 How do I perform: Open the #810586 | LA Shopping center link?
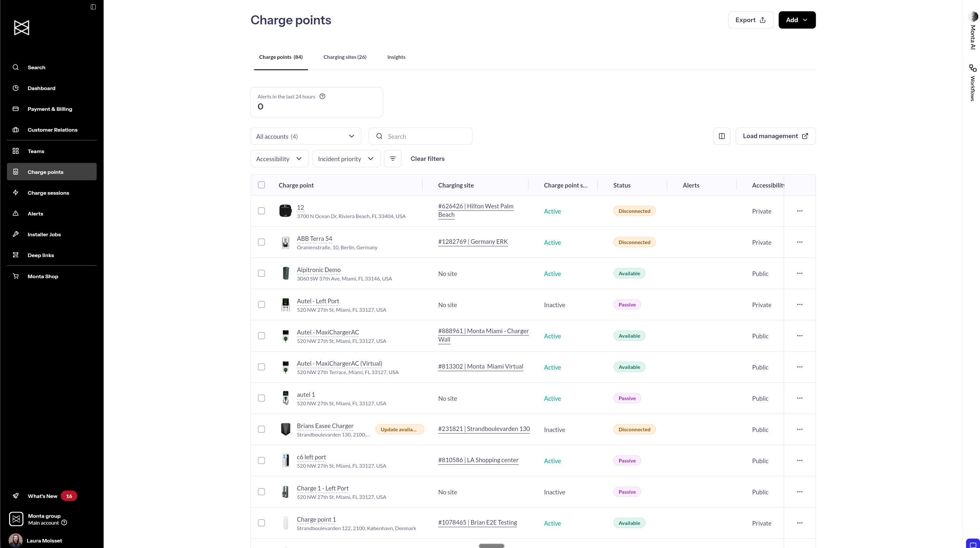click(478, 460)
